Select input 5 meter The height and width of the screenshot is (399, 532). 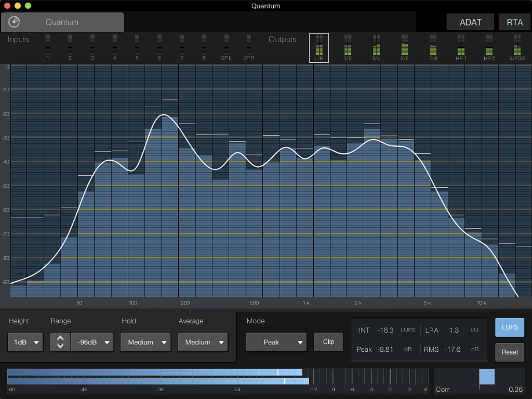click(x=137, y=47)
